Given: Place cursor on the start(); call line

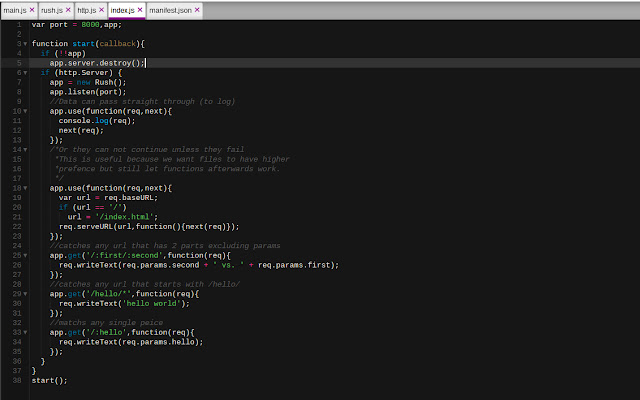Looking at the screenshot, I should point(49,380).
